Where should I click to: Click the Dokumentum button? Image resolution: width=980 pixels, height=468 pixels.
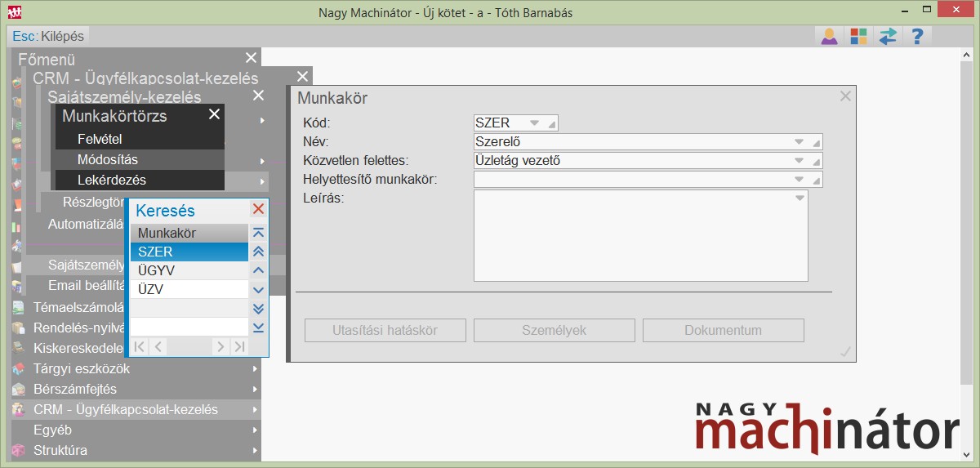(x=724, y=331)
